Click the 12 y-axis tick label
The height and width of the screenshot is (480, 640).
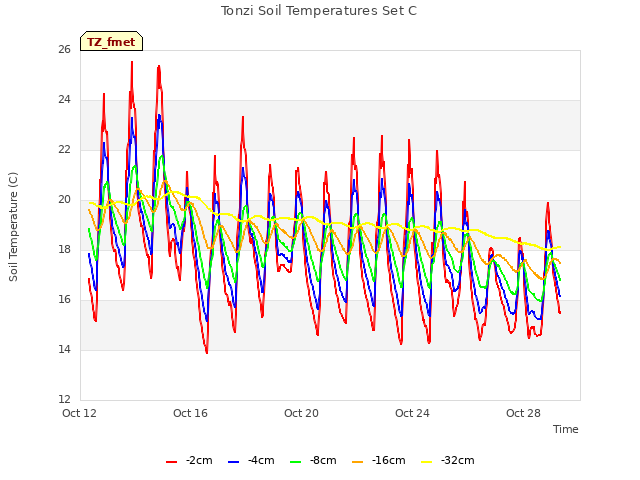(64, 399)
